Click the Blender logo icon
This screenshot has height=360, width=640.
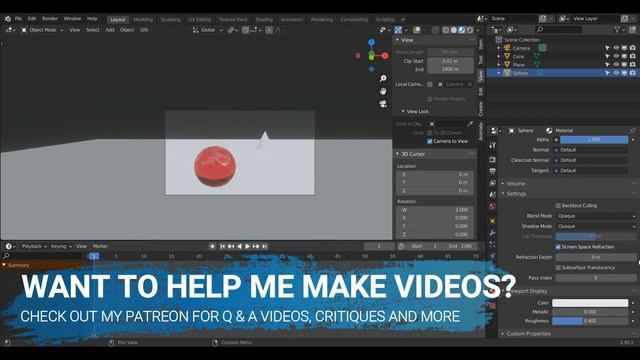8,19
